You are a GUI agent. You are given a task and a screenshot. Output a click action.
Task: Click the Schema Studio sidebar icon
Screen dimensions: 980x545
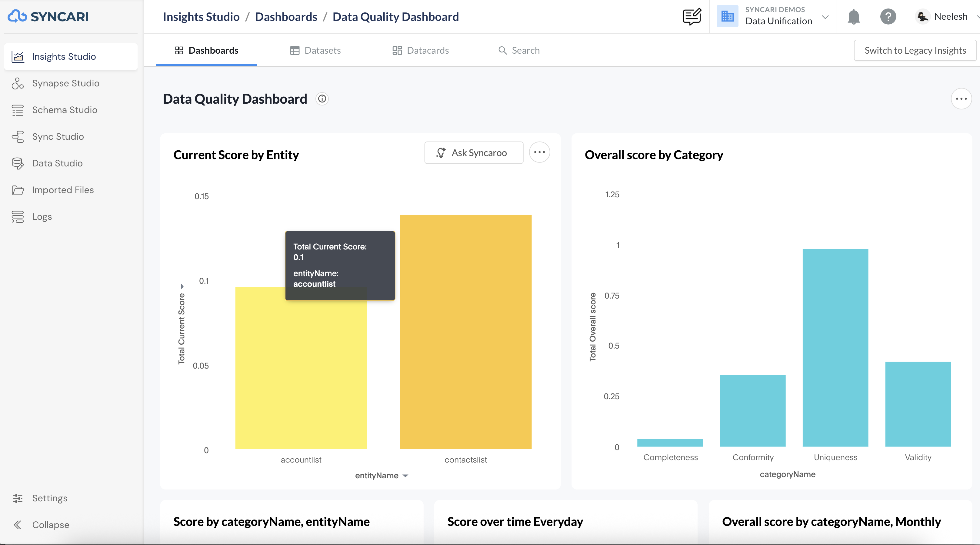pyautogui.click(x=18, y=110)
